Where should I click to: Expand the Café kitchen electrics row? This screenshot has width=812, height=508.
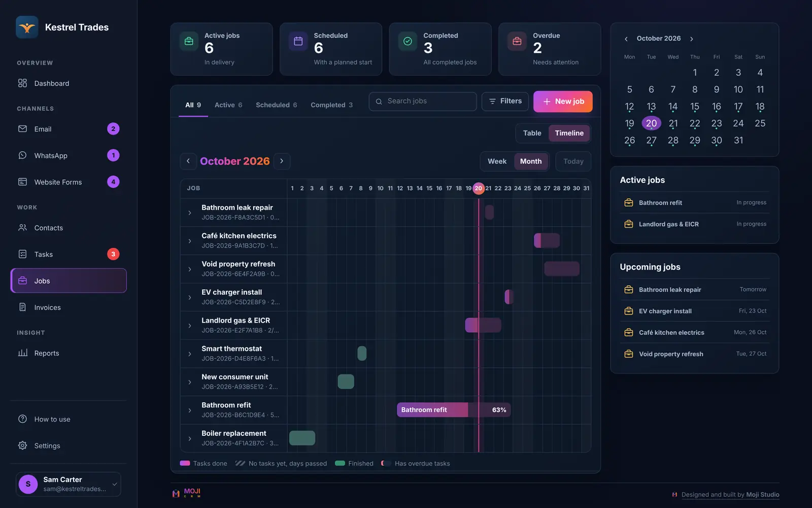click(190, 241)
